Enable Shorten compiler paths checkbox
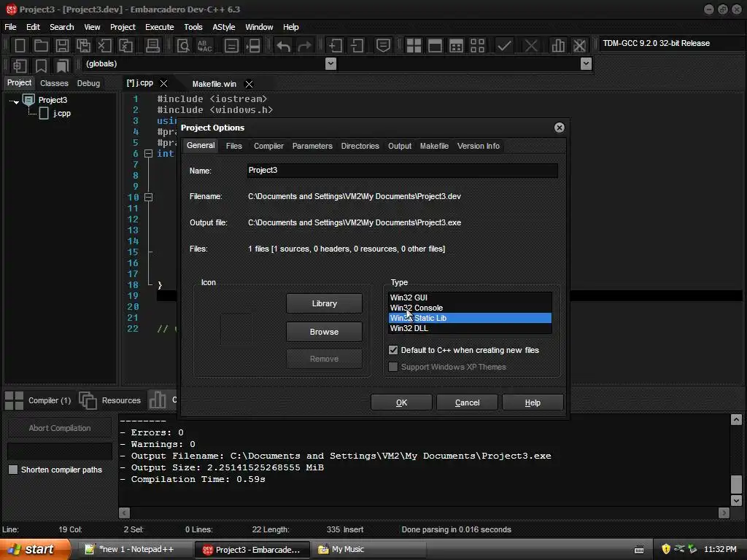This screenshot has width=747, height=560. [x=13, y=470]
